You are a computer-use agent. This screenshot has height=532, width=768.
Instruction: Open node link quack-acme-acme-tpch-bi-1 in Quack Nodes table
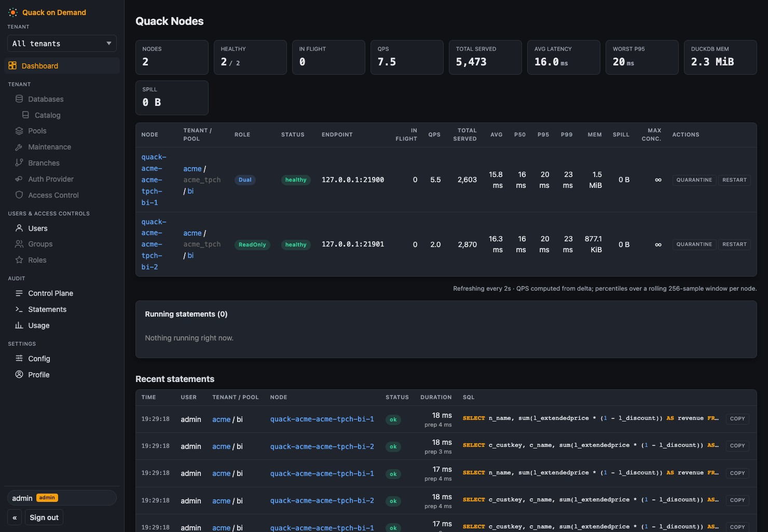click(154, 180)
